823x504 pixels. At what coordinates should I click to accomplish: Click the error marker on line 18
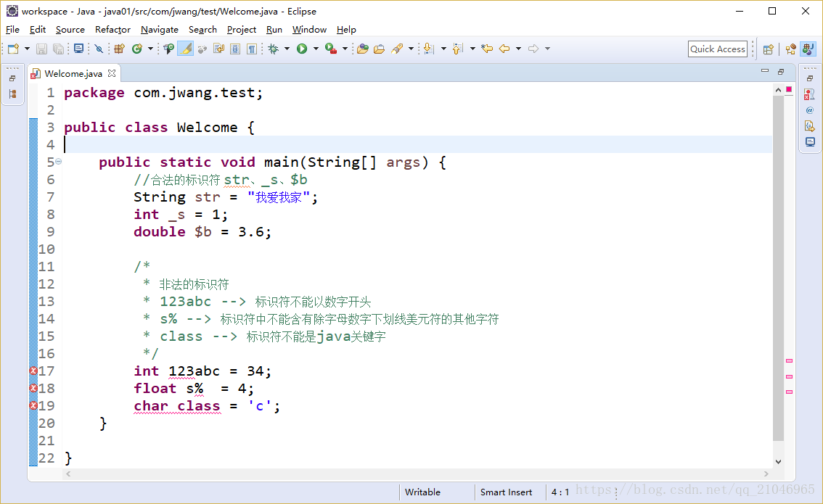coord(33,388)
